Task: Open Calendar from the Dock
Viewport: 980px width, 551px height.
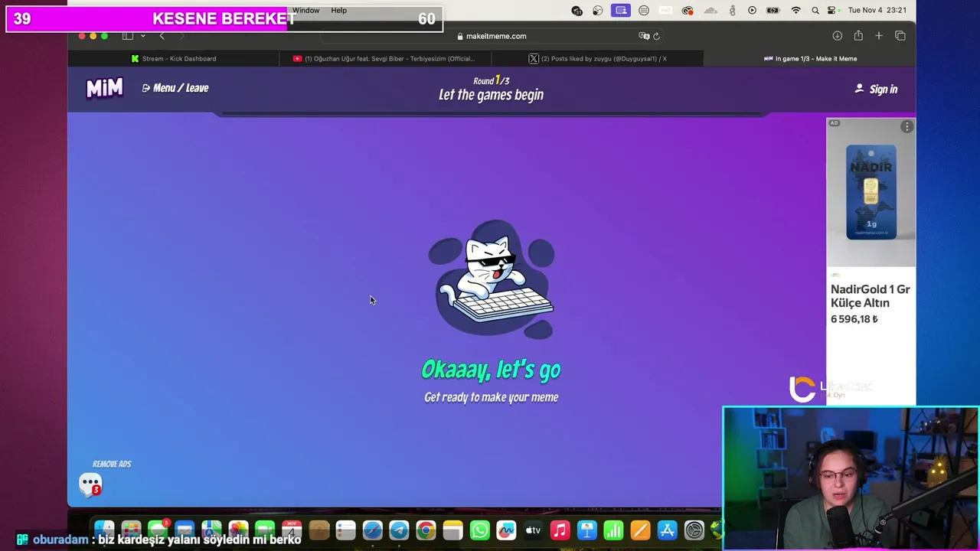Action: (292, 530)
